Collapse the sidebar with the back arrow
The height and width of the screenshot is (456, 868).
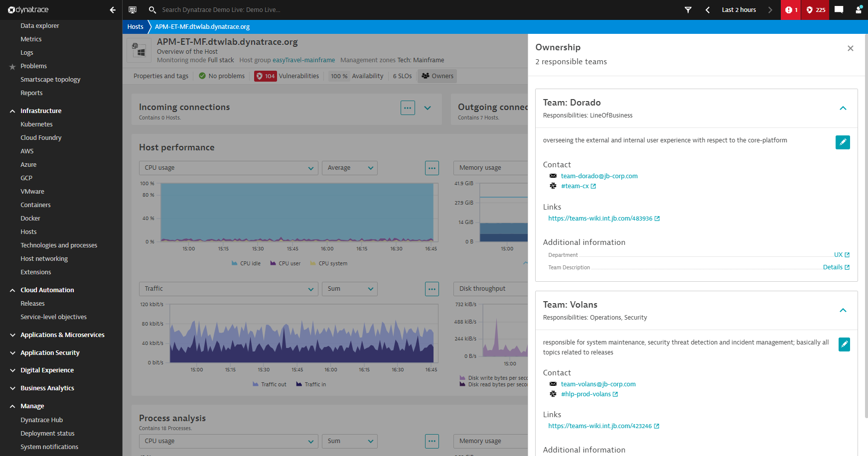click(x=113, y=10)
